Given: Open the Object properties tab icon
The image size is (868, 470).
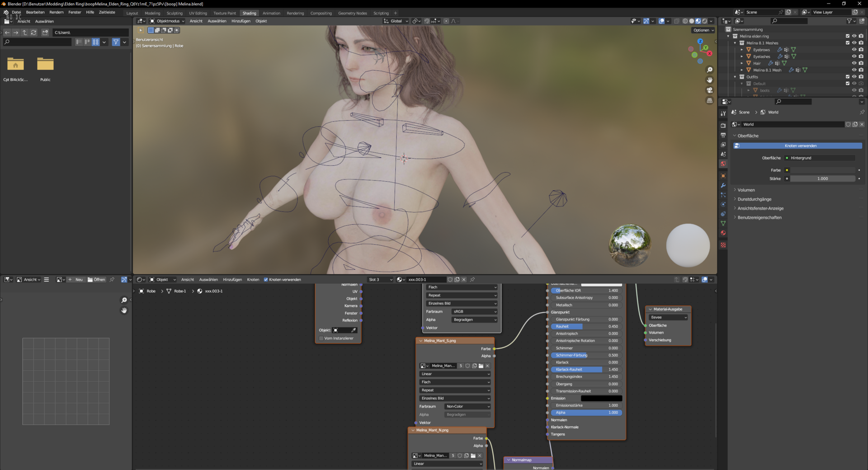Looking at the screenshot, I should pyautogui.click(x=723, y=176).
